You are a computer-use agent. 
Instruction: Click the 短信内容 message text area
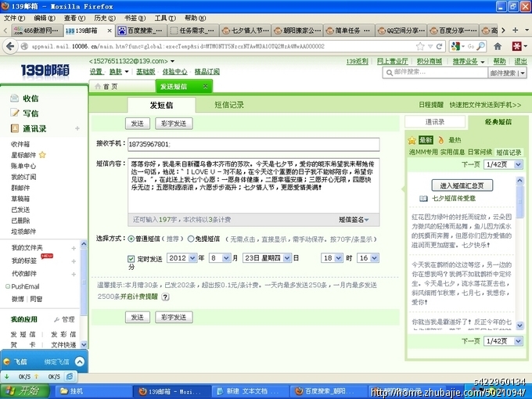(x=253, y=185)
